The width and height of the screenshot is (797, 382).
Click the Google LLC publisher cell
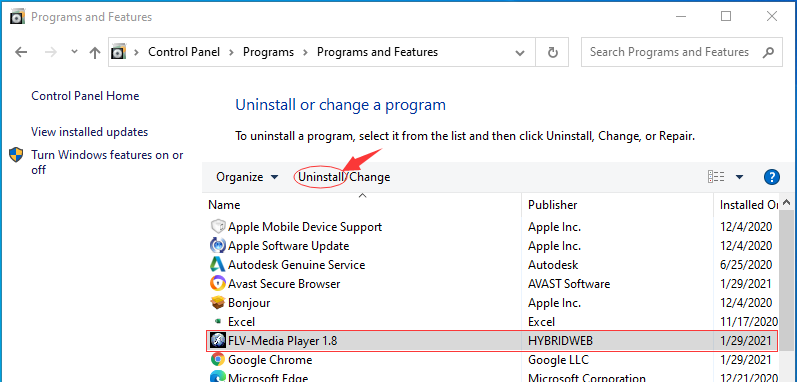pyautogui.click(x=559, y=360)
